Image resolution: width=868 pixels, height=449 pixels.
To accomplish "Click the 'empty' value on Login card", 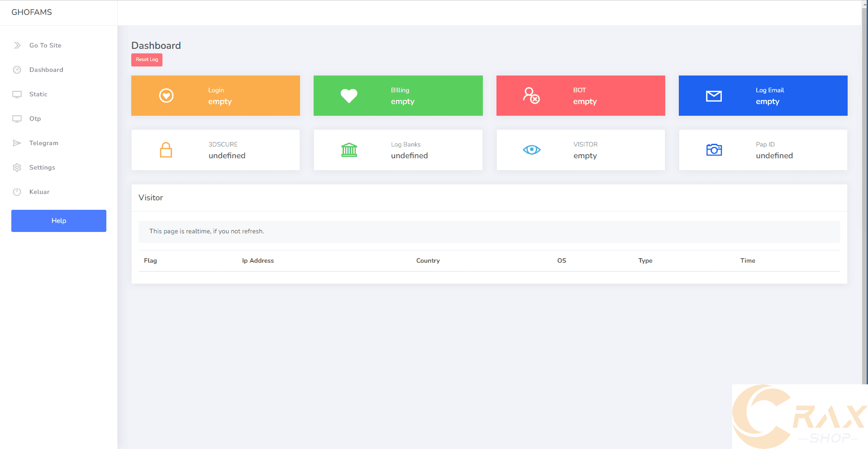I will pyautogui.click(x=220, y=102).
